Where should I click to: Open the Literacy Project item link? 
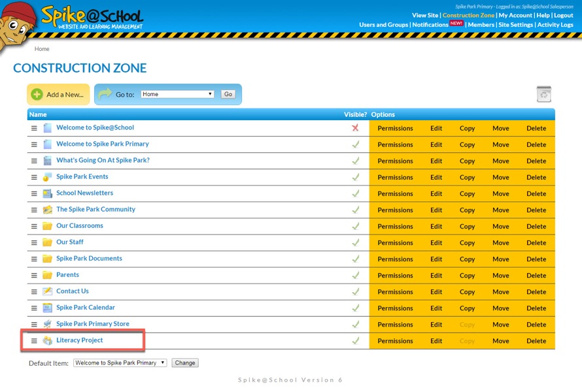pyautogui.click(x=79, y=340)
